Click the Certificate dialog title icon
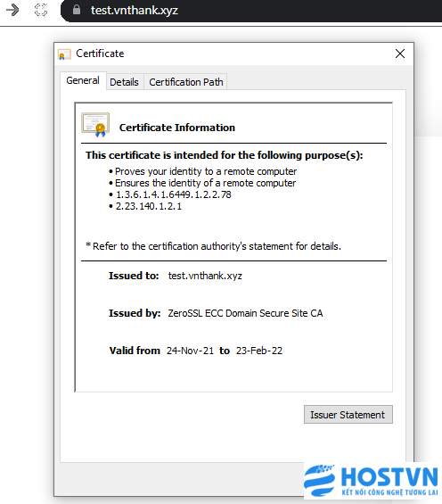Image resolution: width=442 pixels, height=504 pixels. pyautogui.click(x=64, y=54)
